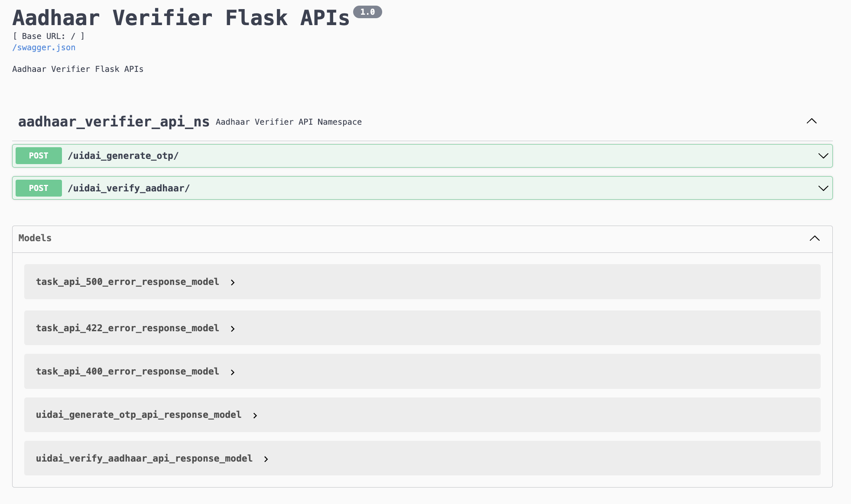The height and width of the screenshot is (504, 851).
Task: Open the /swagger.json link
Action: point(44,48)
